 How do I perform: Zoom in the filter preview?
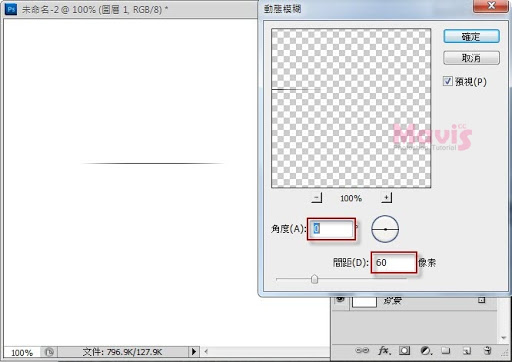coord(386,198)
